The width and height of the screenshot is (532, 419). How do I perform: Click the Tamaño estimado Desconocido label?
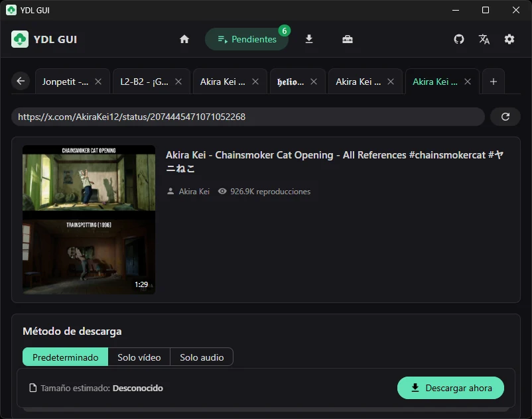point(101,388)
